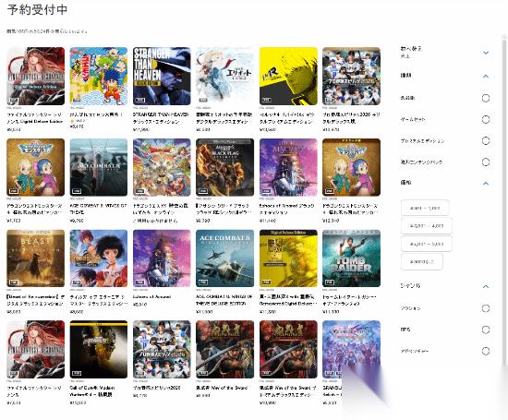Open the 並べ替え sort dropdown chevron
This screenshot has width=508, height=420.
click(485, 53)
